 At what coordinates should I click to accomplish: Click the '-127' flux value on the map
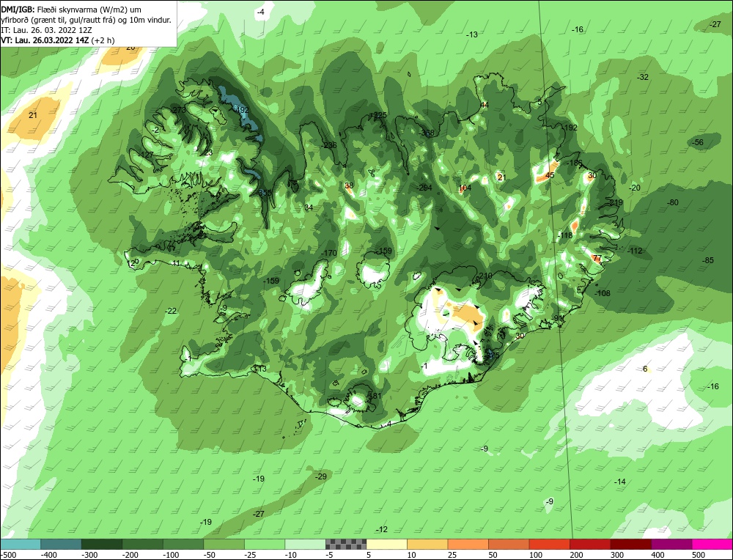(x=146, y=155)
